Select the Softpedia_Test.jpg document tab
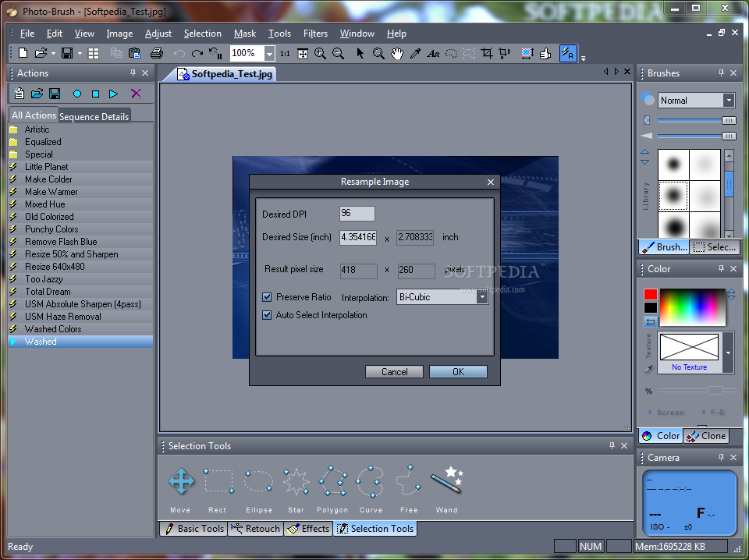749x560 pixels. click(225, 74)
